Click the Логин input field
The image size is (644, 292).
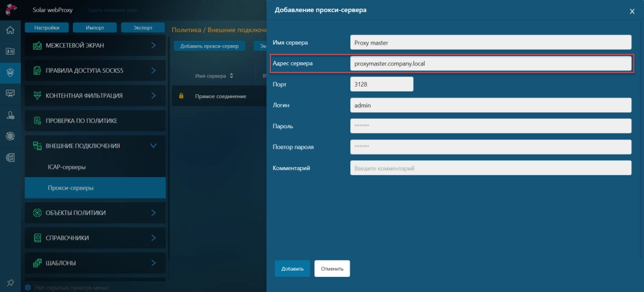tap(491, 105)
